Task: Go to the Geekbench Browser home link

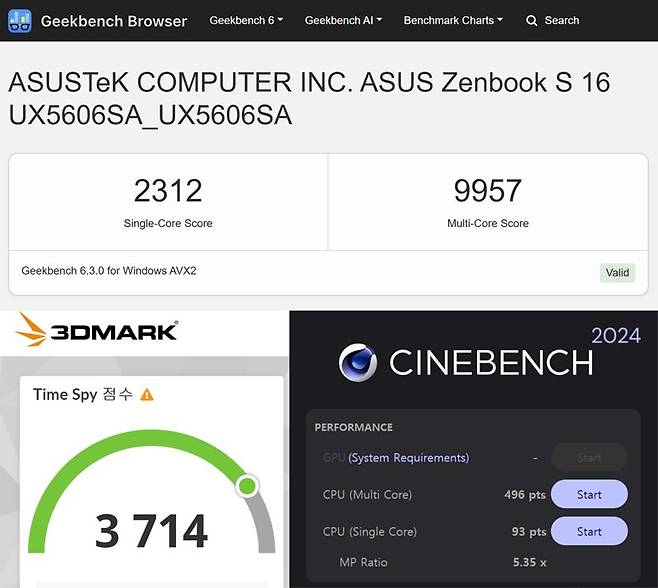Action: 113,20
